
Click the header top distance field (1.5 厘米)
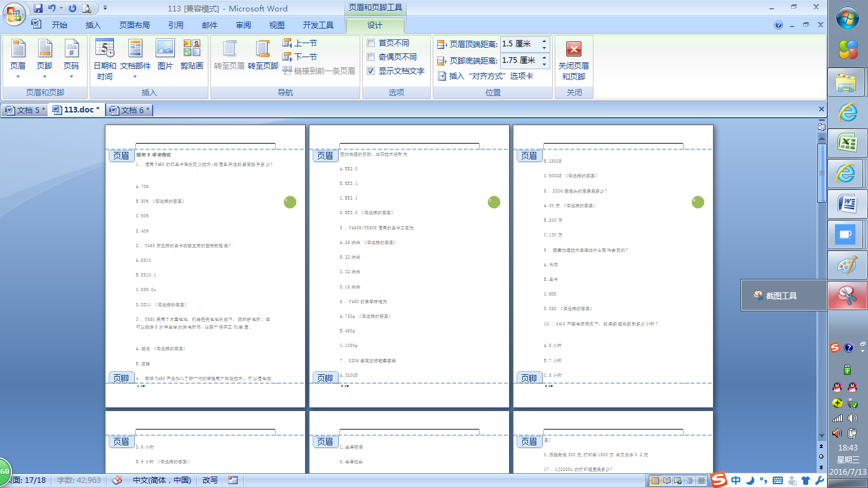519,44
